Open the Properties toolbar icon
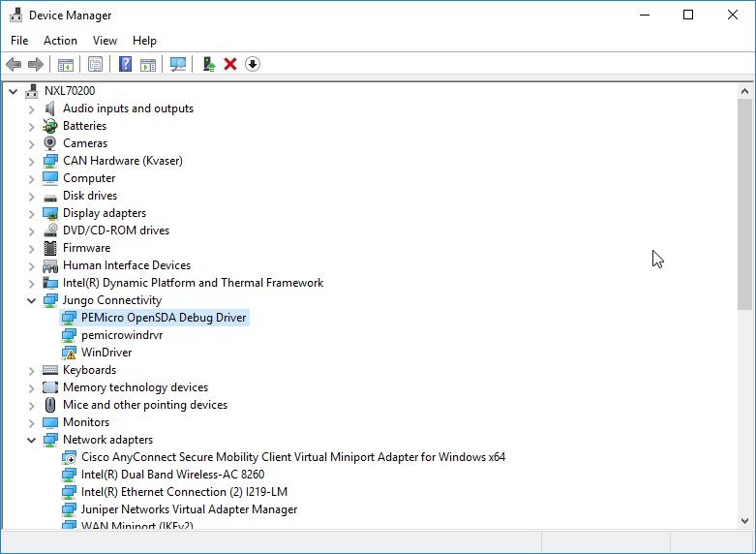 tap(96, 64)
